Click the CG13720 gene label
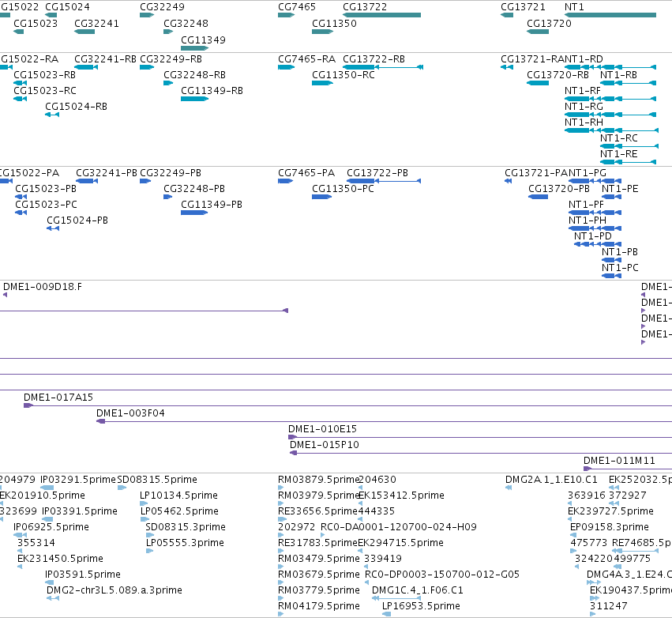This screenshot has width=672, height=618. 549,24
